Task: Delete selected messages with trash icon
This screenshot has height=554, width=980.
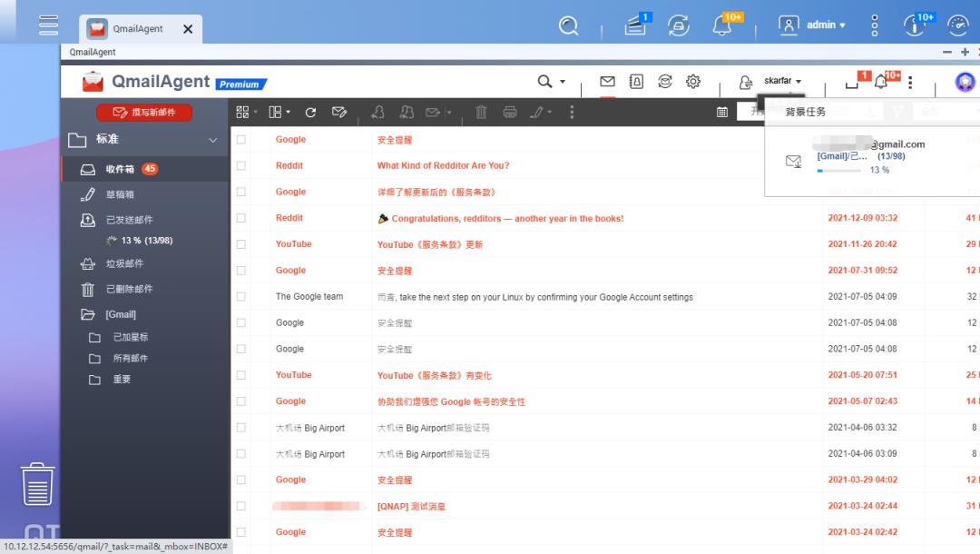Action: 479,112
